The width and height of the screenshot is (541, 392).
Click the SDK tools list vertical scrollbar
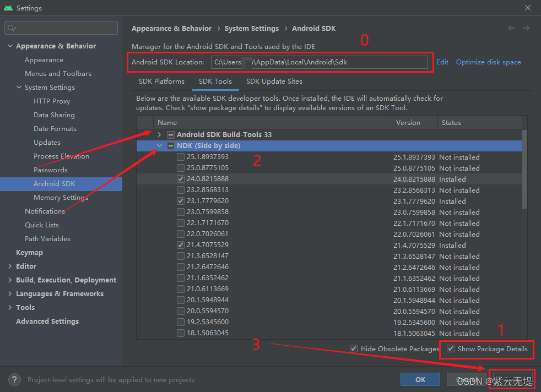pos(524,169)
